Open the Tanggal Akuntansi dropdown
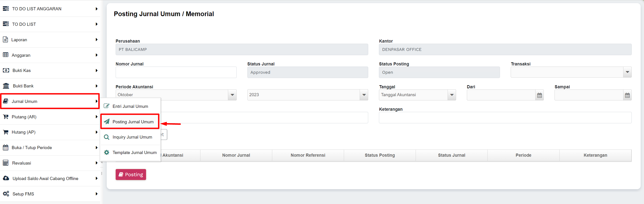644x204 pixels. [451, 95]
